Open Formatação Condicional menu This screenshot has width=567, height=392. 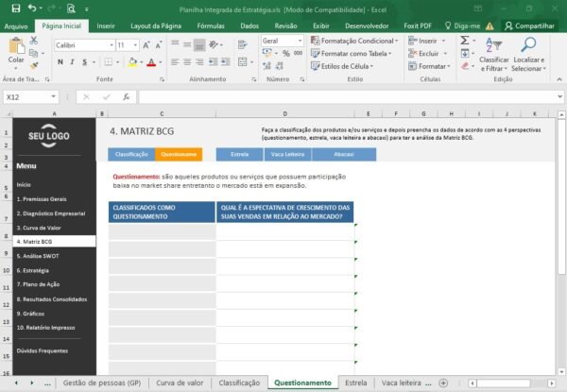click(354, 41)
